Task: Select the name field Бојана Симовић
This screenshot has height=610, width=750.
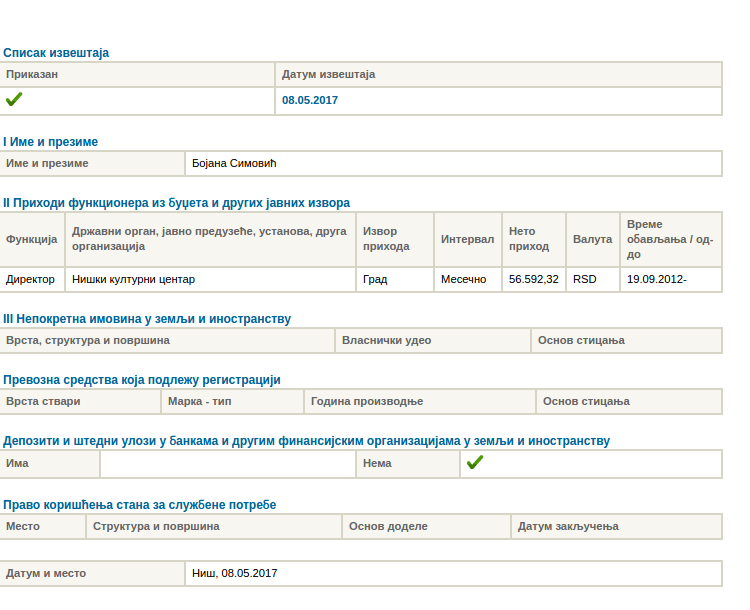Action: [x=234, y=164]
